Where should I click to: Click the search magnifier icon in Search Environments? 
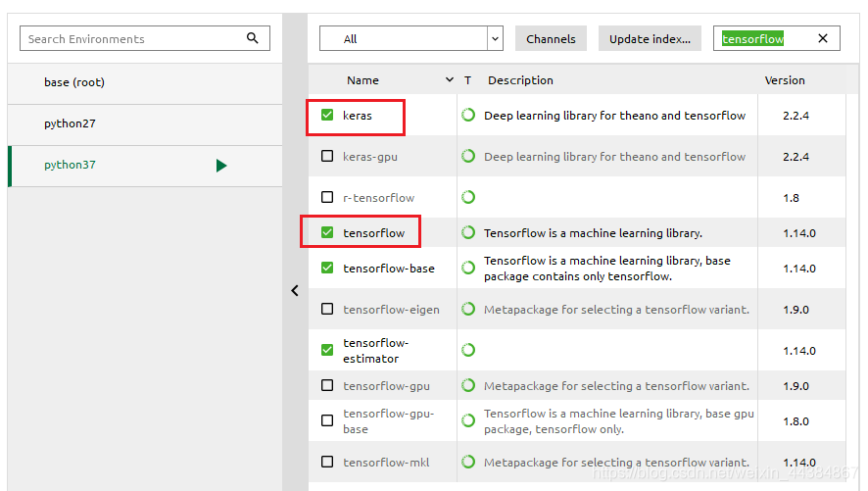pos(253,38)
